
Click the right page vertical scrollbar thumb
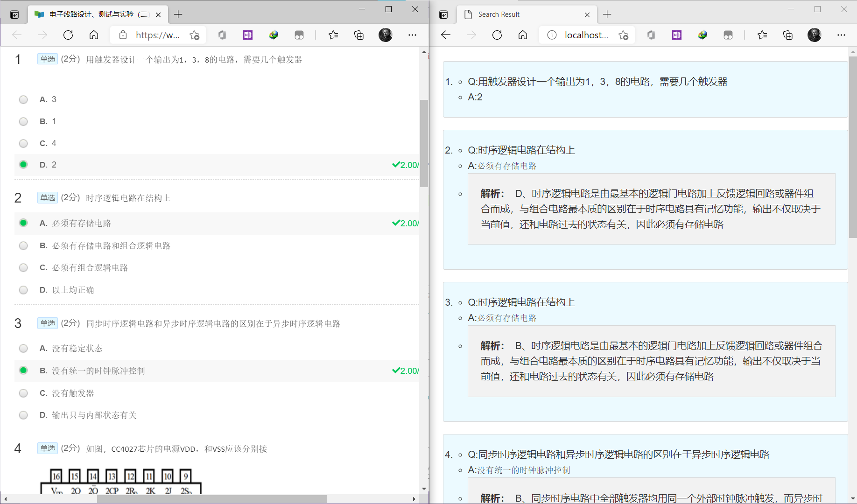click(853, 147)
